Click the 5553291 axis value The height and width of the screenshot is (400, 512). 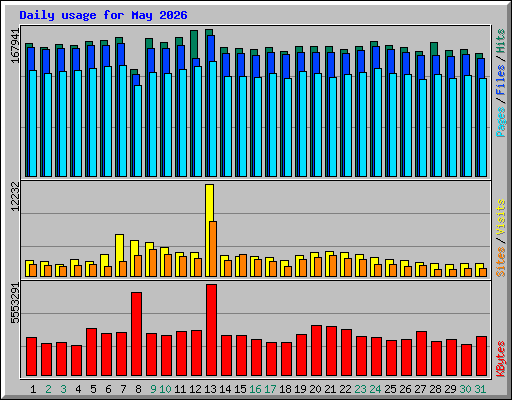15,303
